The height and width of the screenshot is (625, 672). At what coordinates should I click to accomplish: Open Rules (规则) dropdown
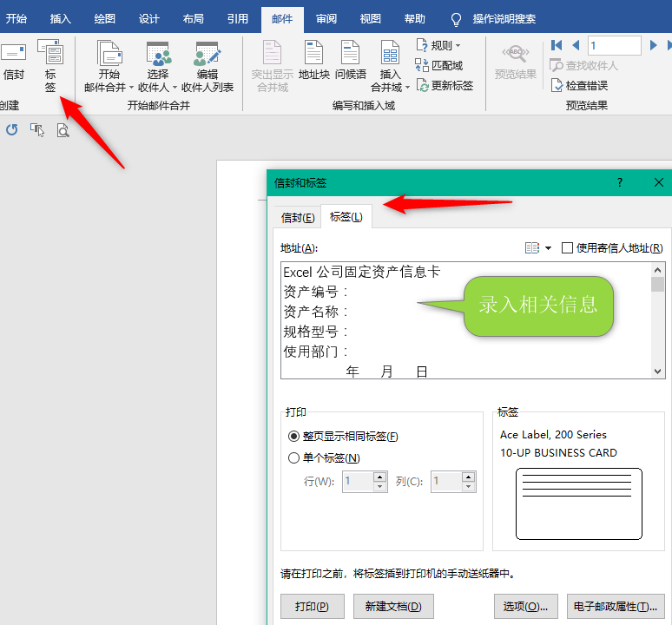438,45
